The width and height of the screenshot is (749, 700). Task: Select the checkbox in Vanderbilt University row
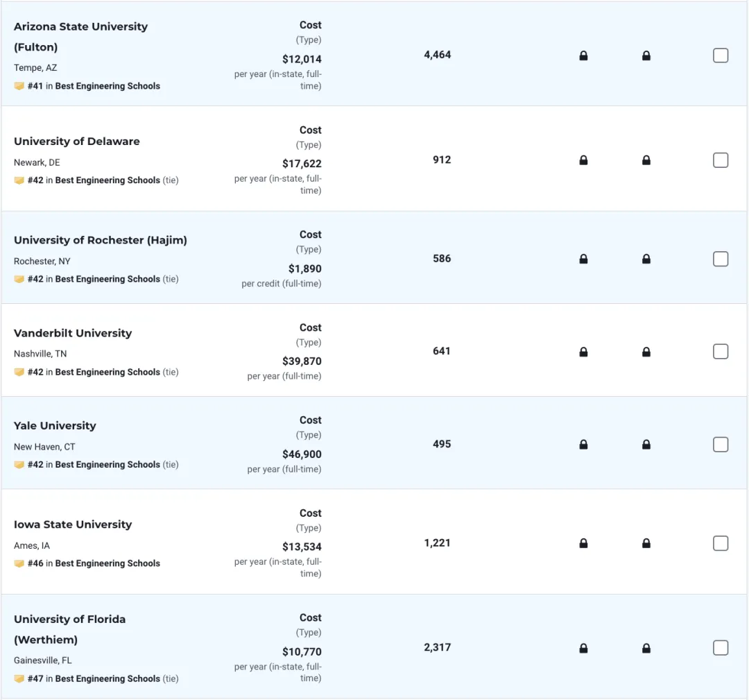pyautogui.click(x=721, y=352)
